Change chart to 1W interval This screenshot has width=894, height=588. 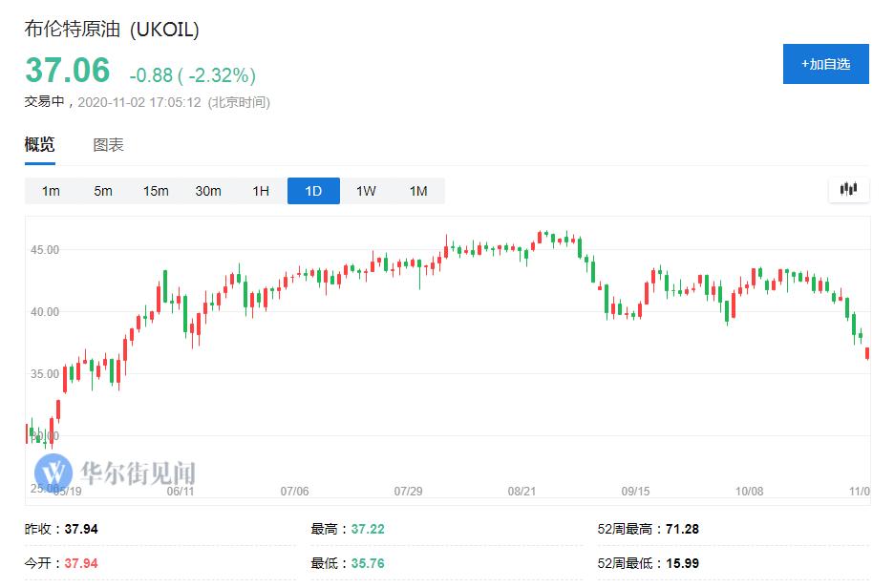coord(366,191)
